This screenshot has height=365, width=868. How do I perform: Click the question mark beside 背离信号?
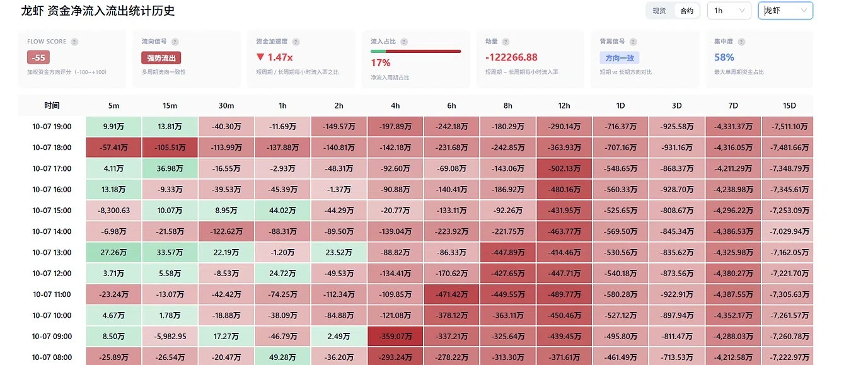pos(633,42)
